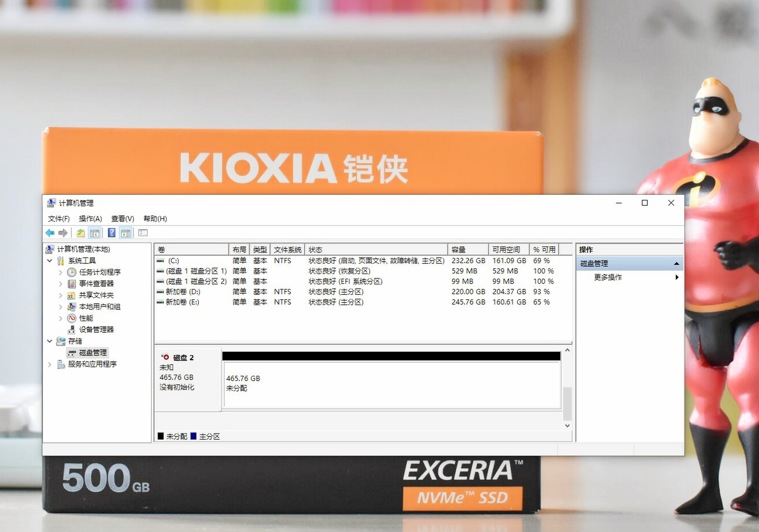759x532 pixels.
Task: Click the Help question mark toolbar icon
Action: (112, 233)
